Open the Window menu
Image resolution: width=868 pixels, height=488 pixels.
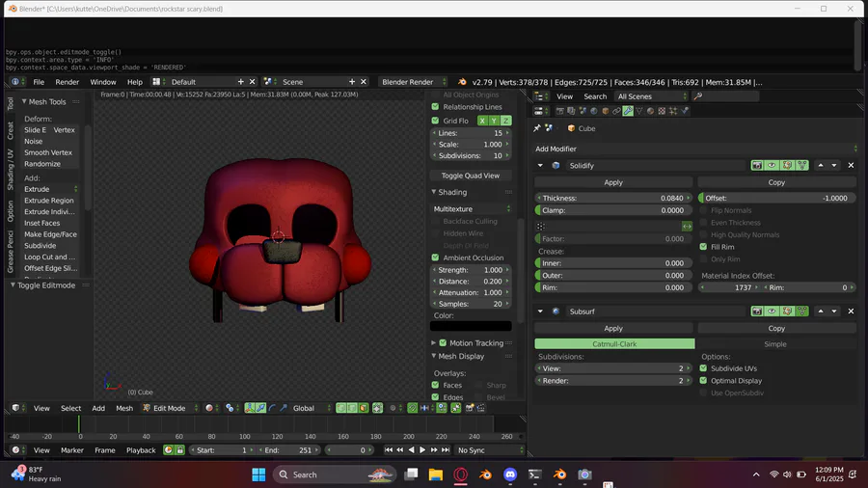click(x=103, y=82)
